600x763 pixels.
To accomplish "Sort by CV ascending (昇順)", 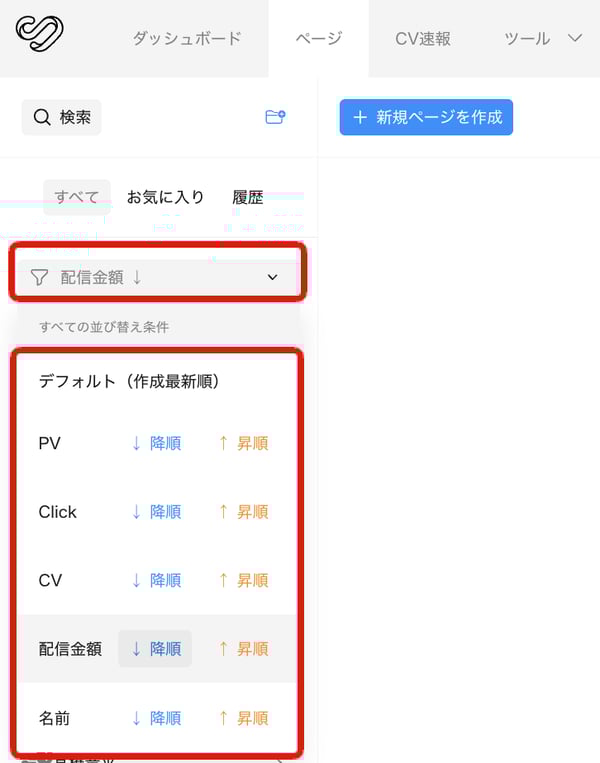I will (243, 580).
